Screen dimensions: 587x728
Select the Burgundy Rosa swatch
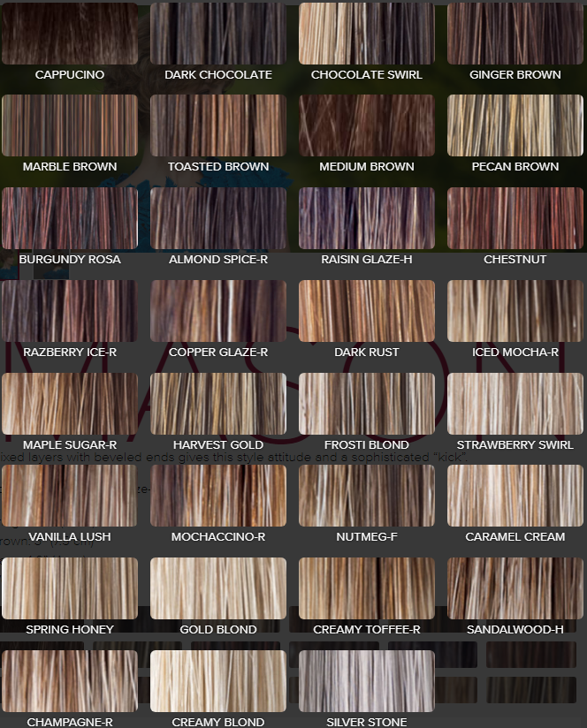70,218
